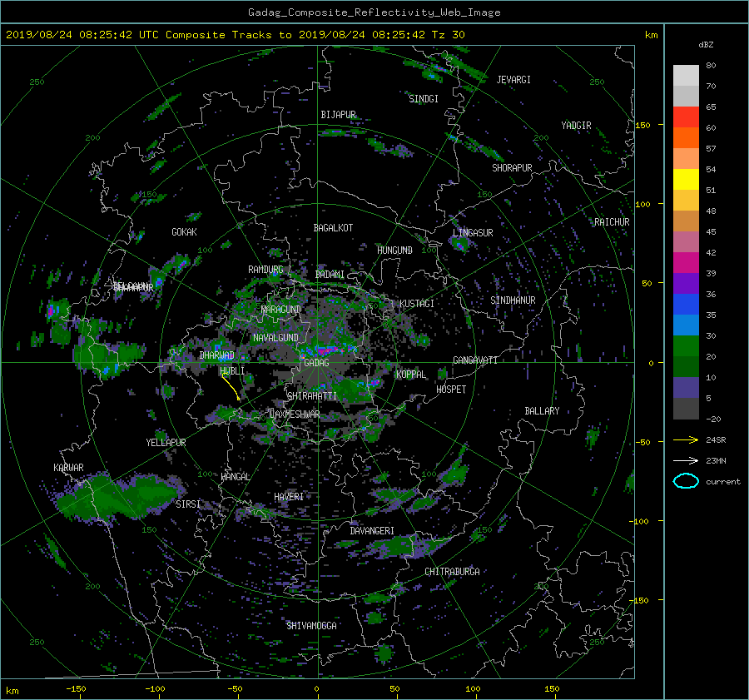The height and width of the screenshot is (700, 749).
Task: Click the '23MN' legend label
Action: (716, 461)
